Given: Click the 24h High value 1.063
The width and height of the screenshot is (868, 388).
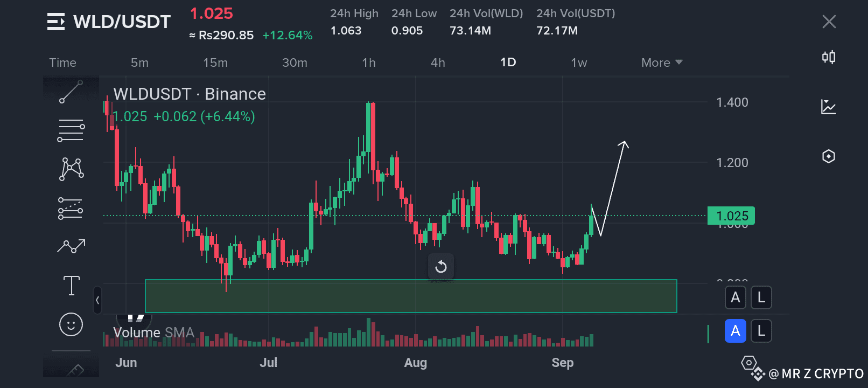Looking at the screenshot, I should click(x=346, y=31).
